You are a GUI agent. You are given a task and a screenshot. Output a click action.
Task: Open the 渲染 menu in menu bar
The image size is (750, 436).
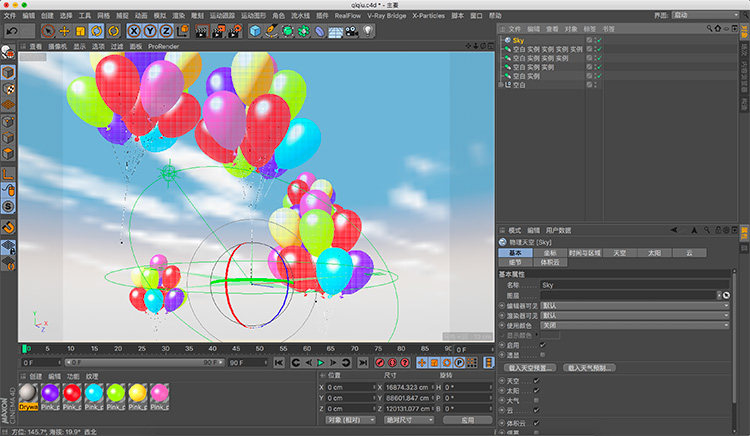pyautogui.click(x=177, y=16)
